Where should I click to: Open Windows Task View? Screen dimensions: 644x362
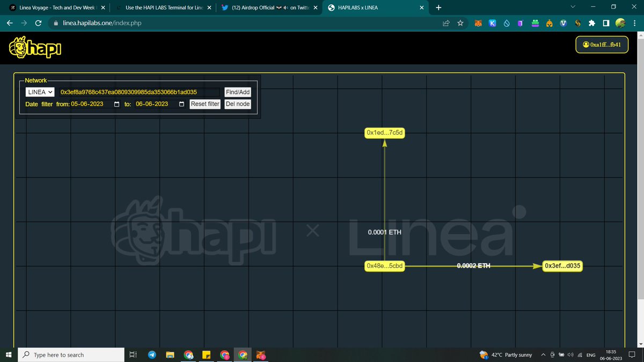(132, 355)
